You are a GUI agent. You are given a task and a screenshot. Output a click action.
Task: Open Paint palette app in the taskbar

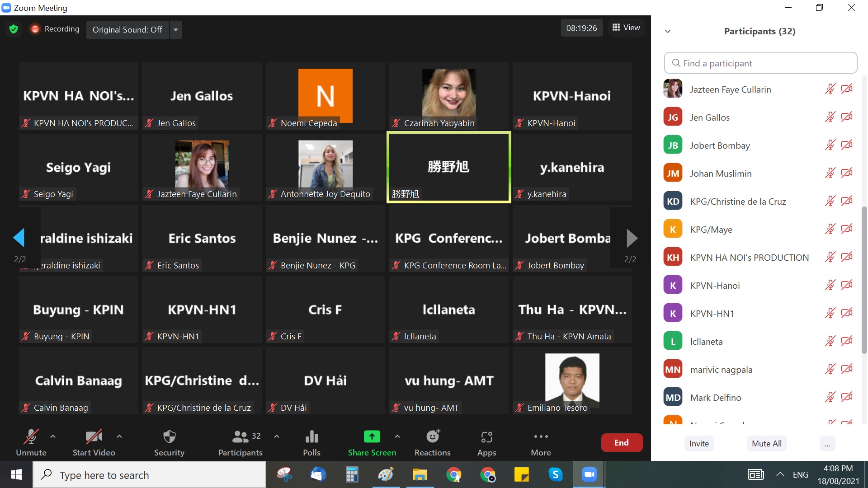coord(386,474)
